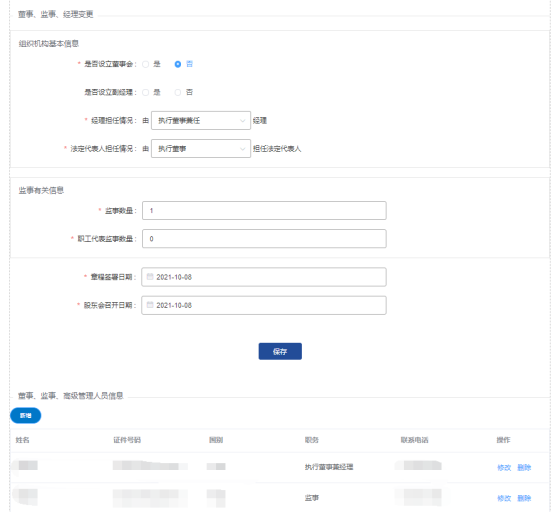Open the 章程签署日期 date field

pyautogui.click(x=264, y=277)
